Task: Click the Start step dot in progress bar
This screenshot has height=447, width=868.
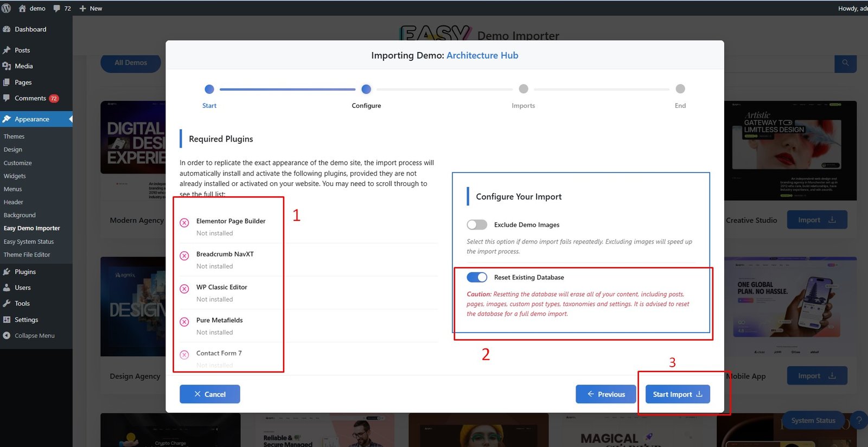Action: (209, 89)
